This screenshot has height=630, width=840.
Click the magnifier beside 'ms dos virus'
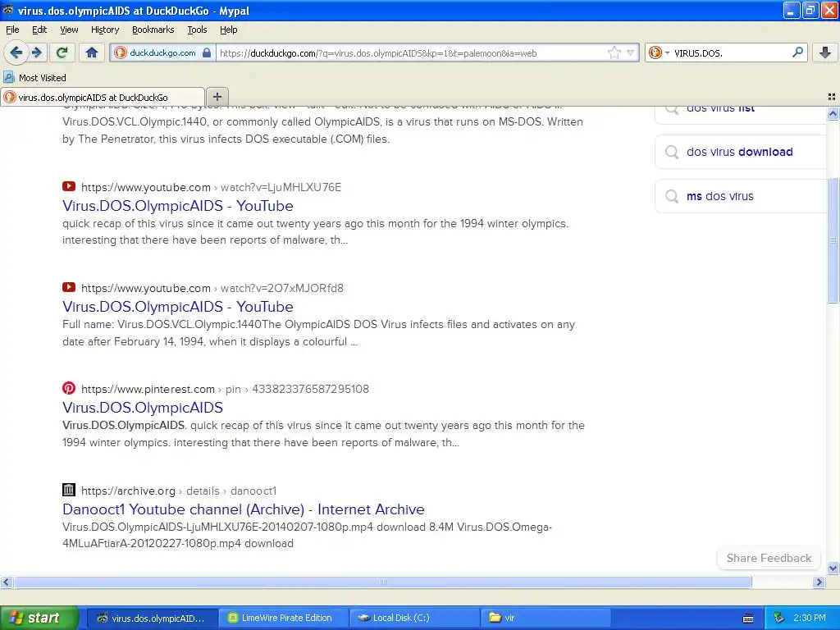click(x=672, y=197)
